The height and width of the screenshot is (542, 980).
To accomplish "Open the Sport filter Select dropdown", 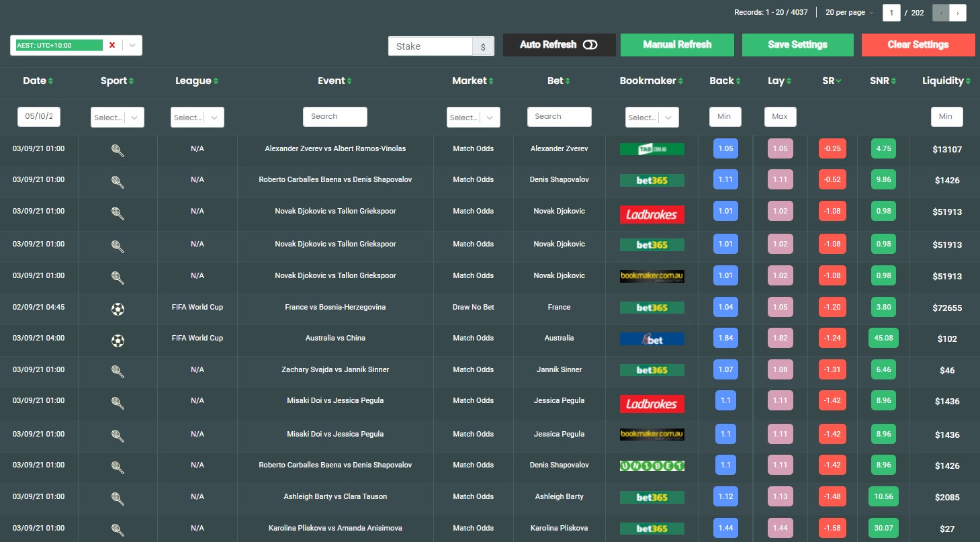I will click(x=118, y=117).
